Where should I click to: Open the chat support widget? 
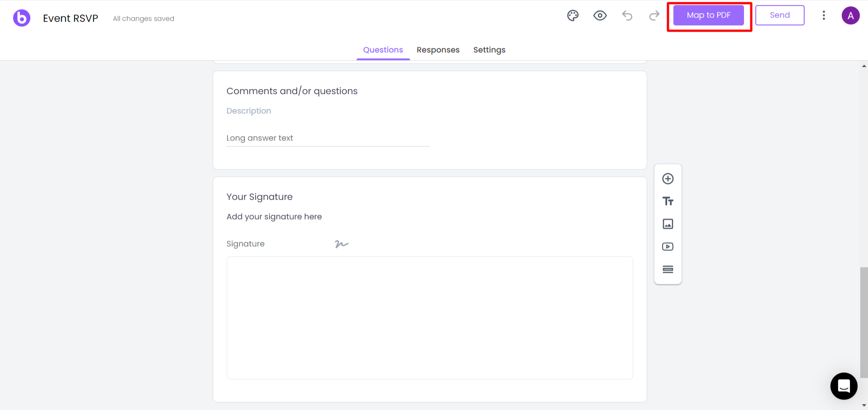click(844, 386)
